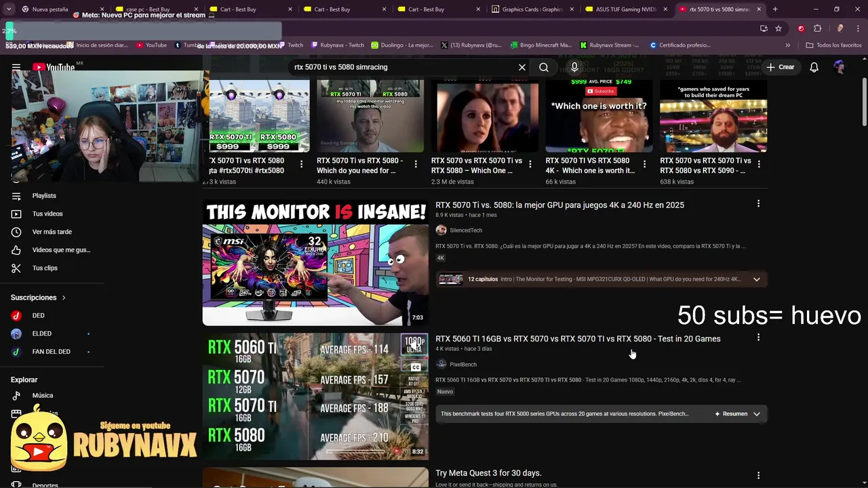Open options menu for Meta Quest 3 ad
The height and width of the screenshot is (488, 868).
coord(758,476)
